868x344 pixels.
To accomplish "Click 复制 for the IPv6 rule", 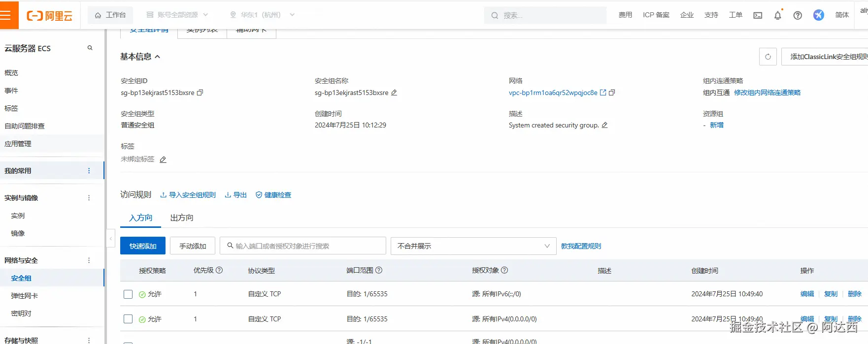I will [831, 294].
